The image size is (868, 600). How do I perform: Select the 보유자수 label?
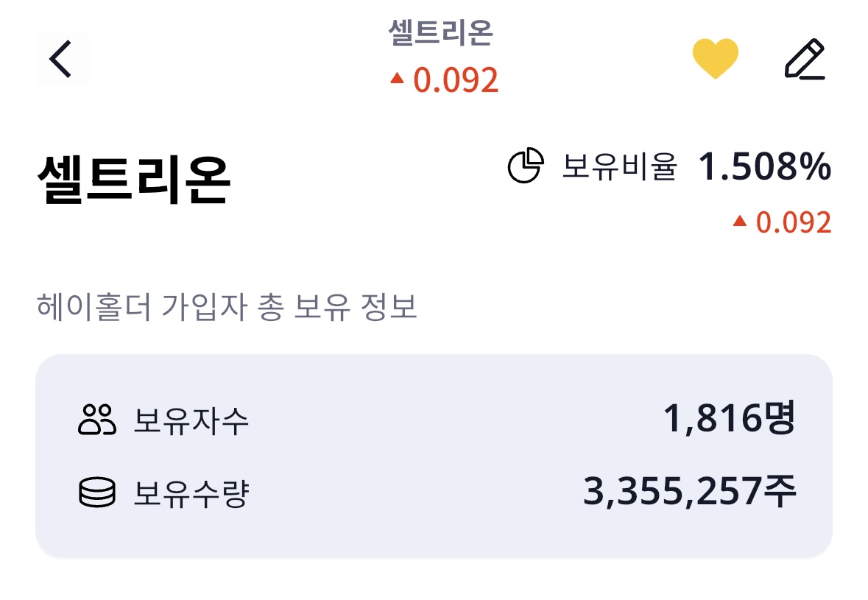click(x=191, y=422)
